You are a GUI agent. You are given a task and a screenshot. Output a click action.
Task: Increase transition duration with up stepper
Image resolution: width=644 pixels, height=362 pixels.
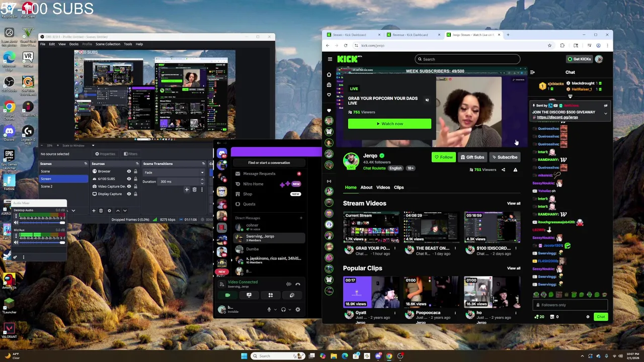click(203, 180)
